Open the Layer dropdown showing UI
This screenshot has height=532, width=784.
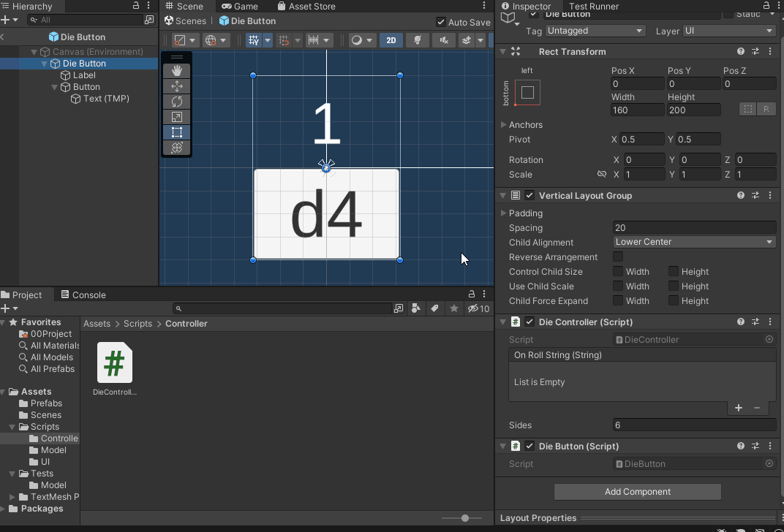[x=729, y=31]
